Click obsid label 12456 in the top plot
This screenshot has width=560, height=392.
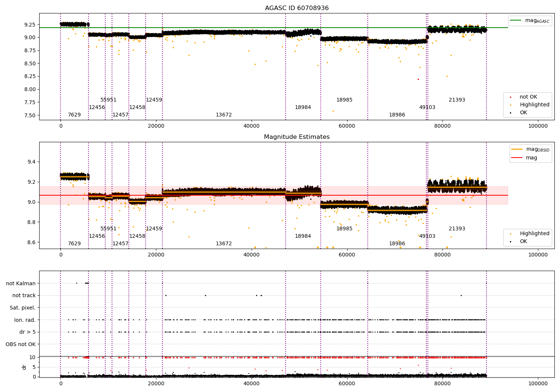coord(97,108)
